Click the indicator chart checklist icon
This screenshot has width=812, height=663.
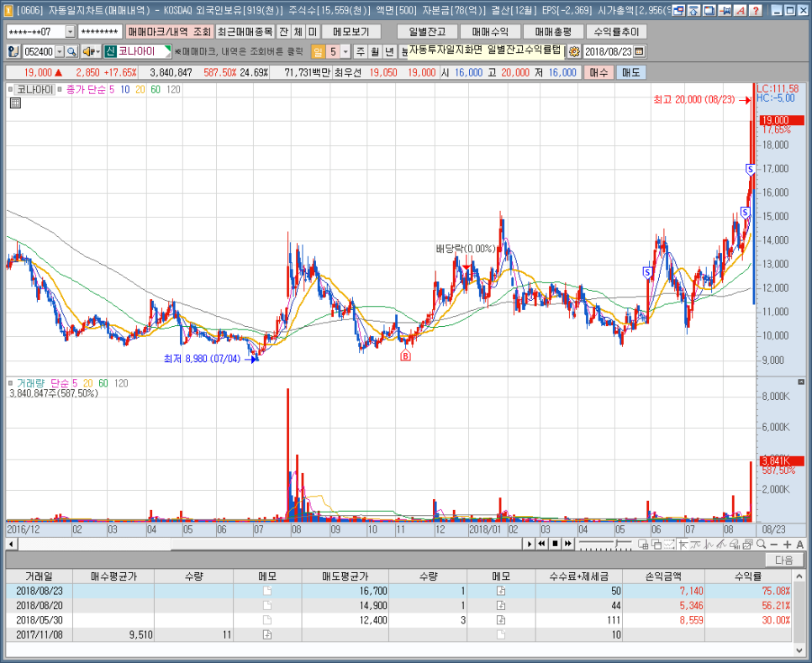tap(747, 545)
